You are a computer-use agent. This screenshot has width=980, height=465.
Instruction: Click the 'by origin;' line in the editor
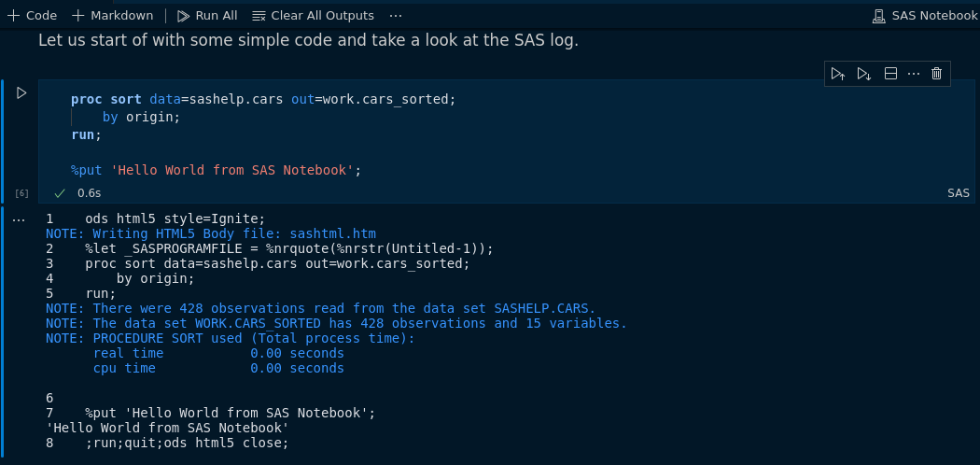pos(140,117)
